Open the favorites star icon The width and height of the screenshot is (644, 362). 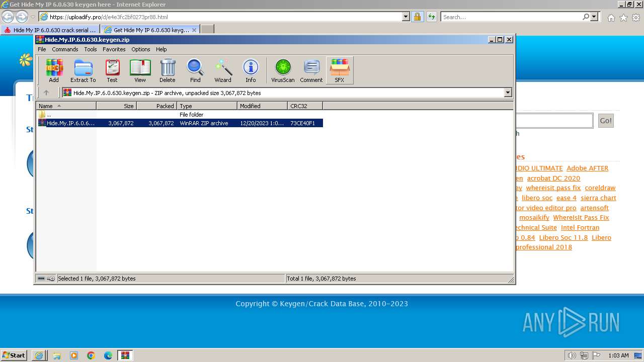click(623, 17)
